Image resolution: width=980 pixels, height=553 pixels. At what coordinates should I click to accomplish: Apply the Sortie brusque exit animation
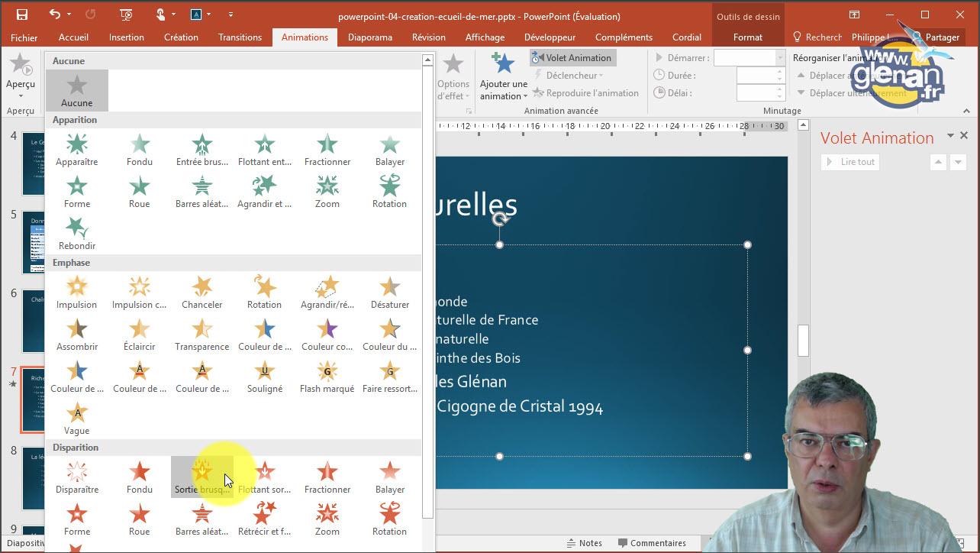[202, 477]
